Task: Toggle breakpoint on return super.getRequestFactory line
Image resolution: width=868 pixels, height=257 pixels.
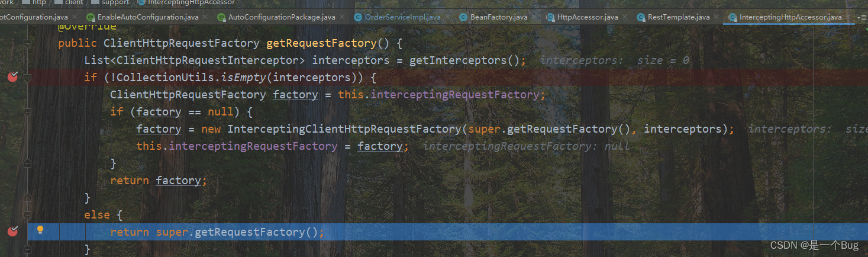Action: [13, 232]
